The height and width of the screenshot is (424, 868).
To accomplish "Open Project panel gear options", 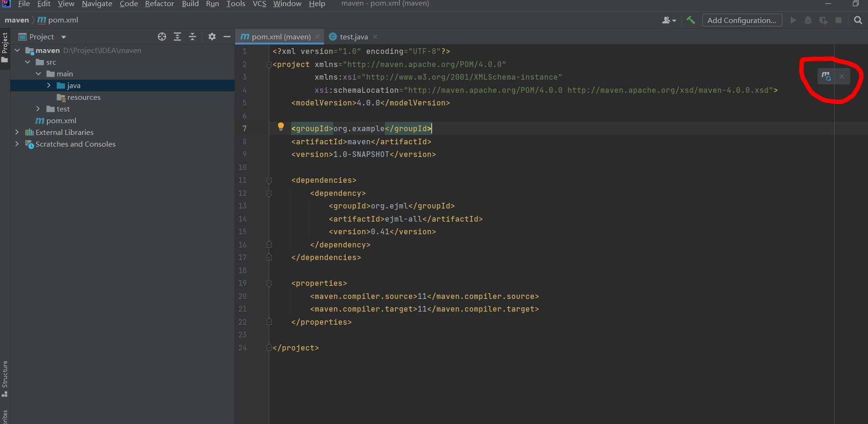I will (x=212, y=37).
